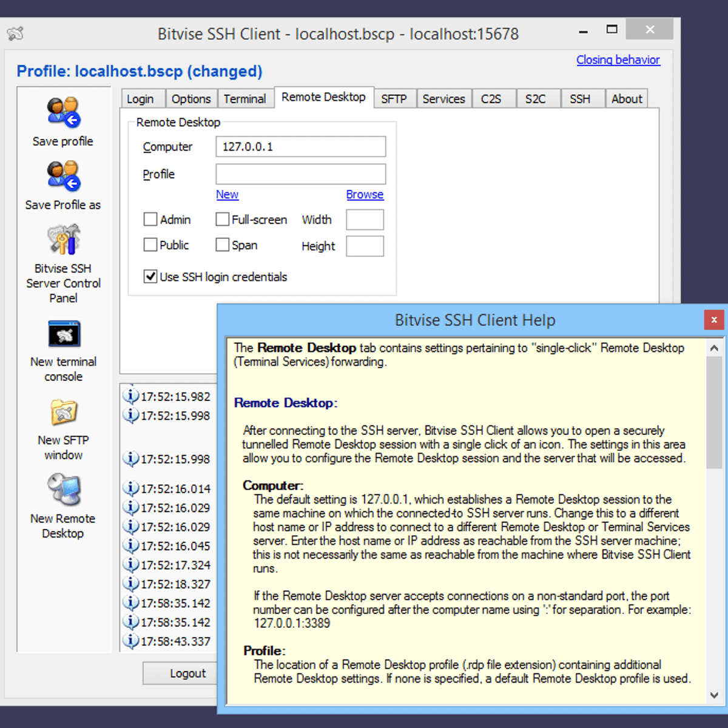This screenshot has height=728, width=728.
Task: Enable the Full-screen checkbox
Action: coord(223,219)
